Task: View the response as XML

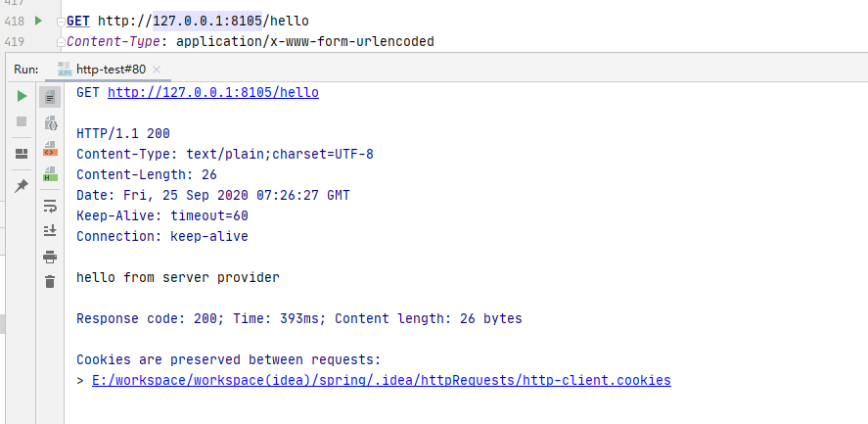Action: point(50,150)
